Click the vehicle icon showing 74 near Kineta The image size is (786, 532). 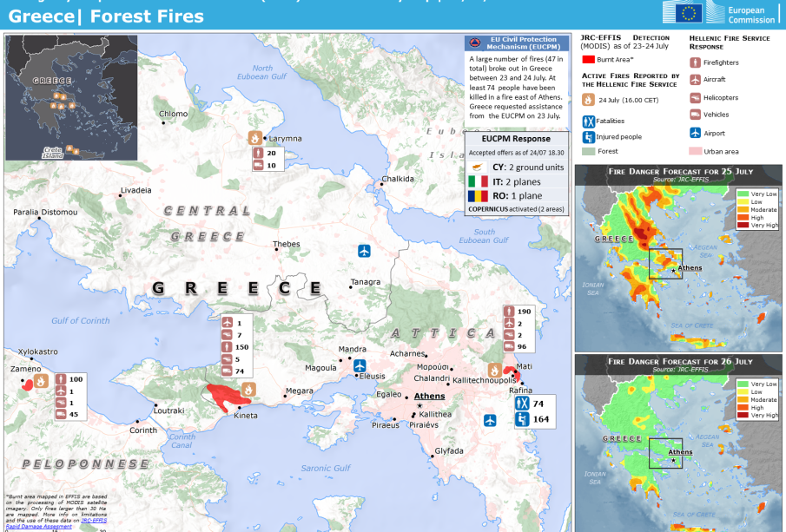227,371
